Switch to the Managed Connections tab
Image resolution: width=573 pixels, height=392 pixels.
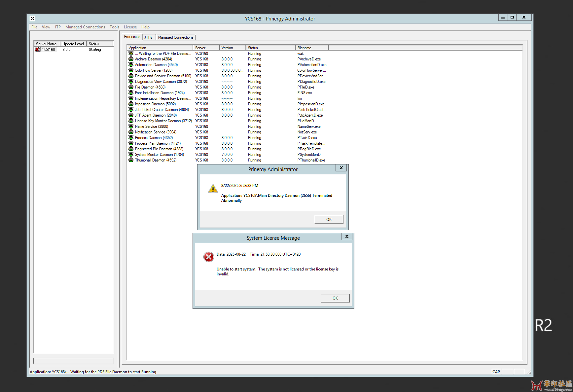coord(176,37)
